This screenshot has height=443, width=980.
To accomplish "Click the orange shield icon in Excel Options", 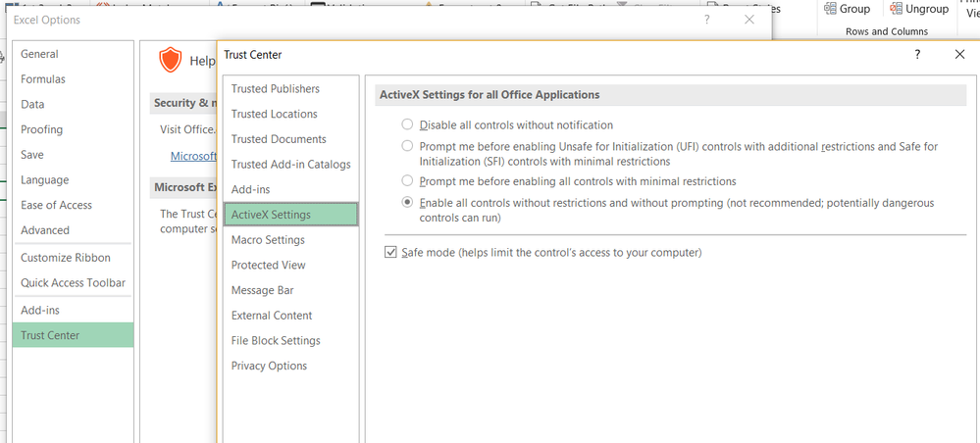I will (x=170, y=60).
